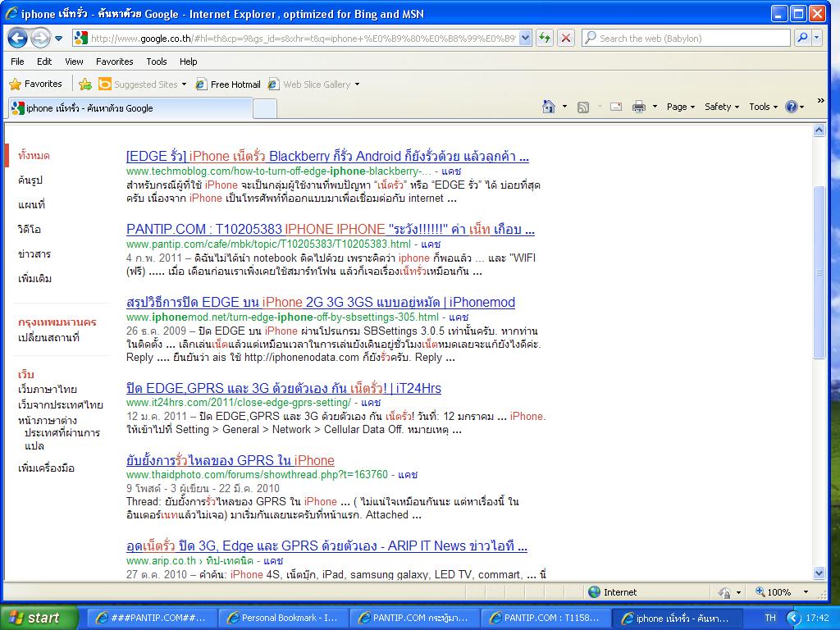Image resolution: width=840 pixels, height=630 pixels.
Task: Open the EDGE รั่ว iPhone techmoblog result
Action: click(x=327, y=157)
